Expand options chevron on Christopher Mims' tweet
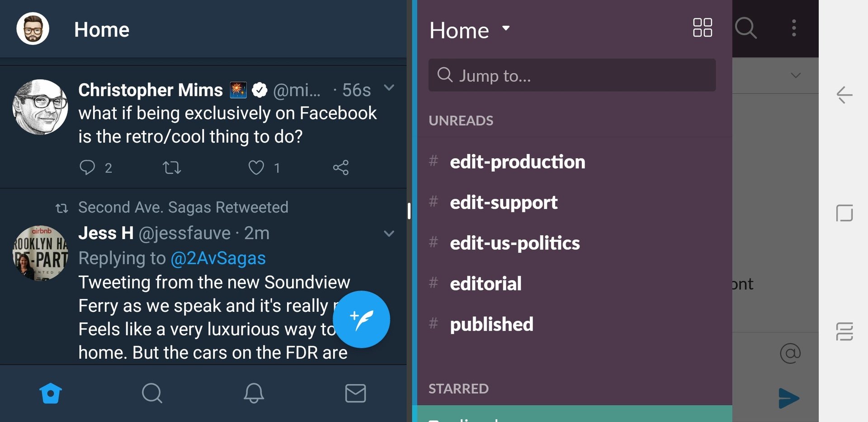The image size is (868, 422). tap(389, 88)
